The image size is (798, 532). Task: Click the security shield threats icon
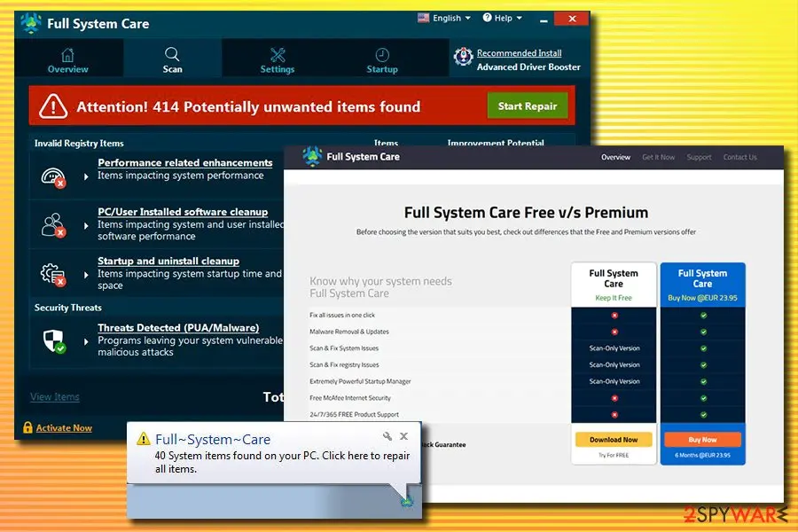[x=54, y=341]
